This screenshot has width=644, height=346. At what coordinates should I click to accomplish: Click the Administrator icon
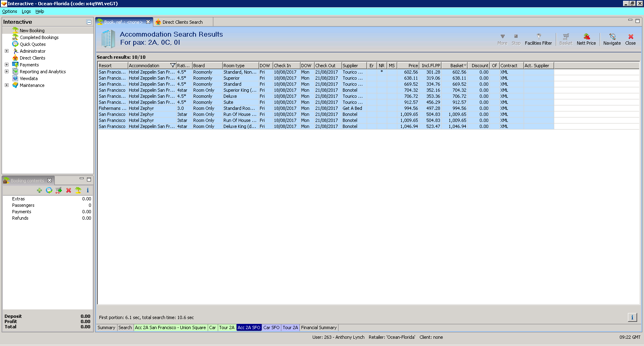coord(15,51)
